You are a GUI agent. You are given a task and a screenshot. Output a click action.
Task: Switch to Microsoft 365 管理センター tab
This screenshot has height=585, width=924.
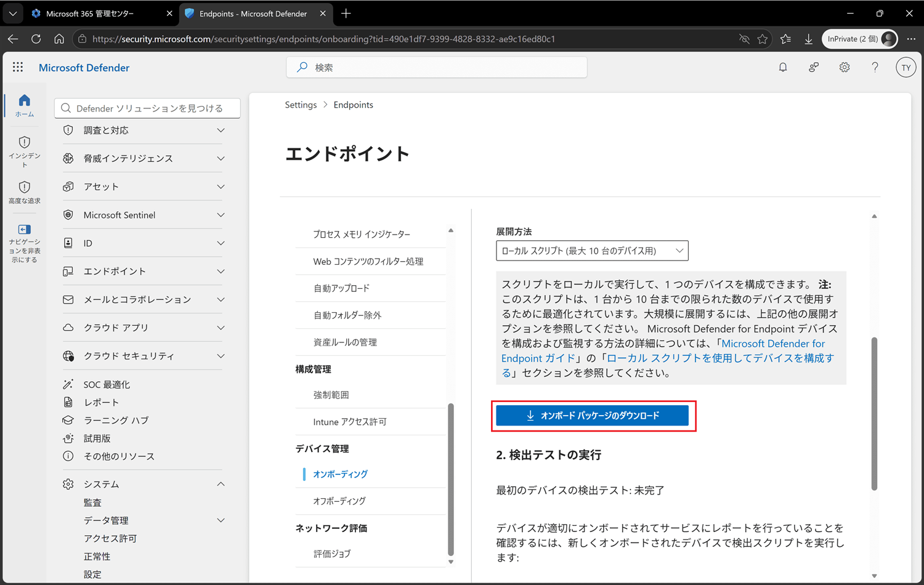(x=91, y=14)
